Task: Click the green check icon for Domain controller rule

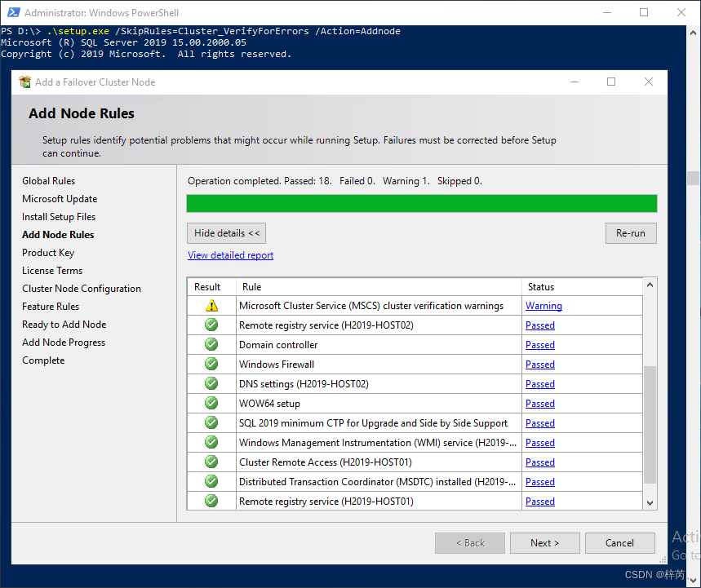Action: [x=211, y=344]
